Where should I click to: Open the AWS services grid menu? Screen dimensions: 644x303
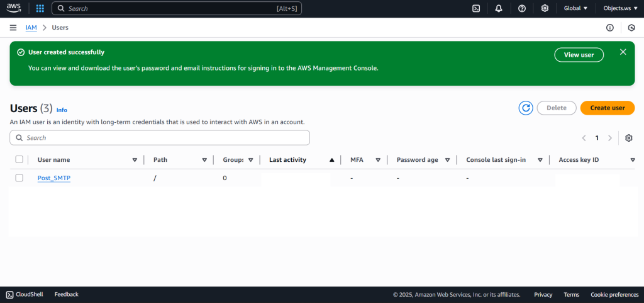click(x=40, y=9)
